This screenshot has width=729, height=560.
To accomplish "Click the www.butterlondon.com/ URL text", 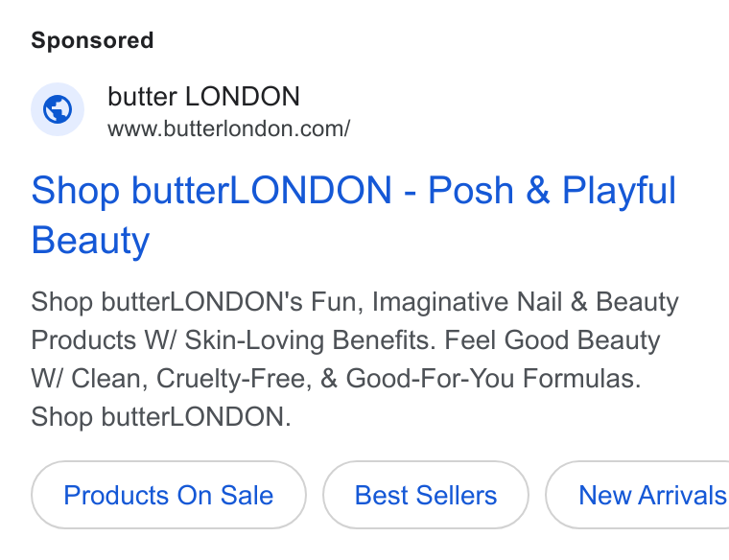I will (x=228, y=128).
